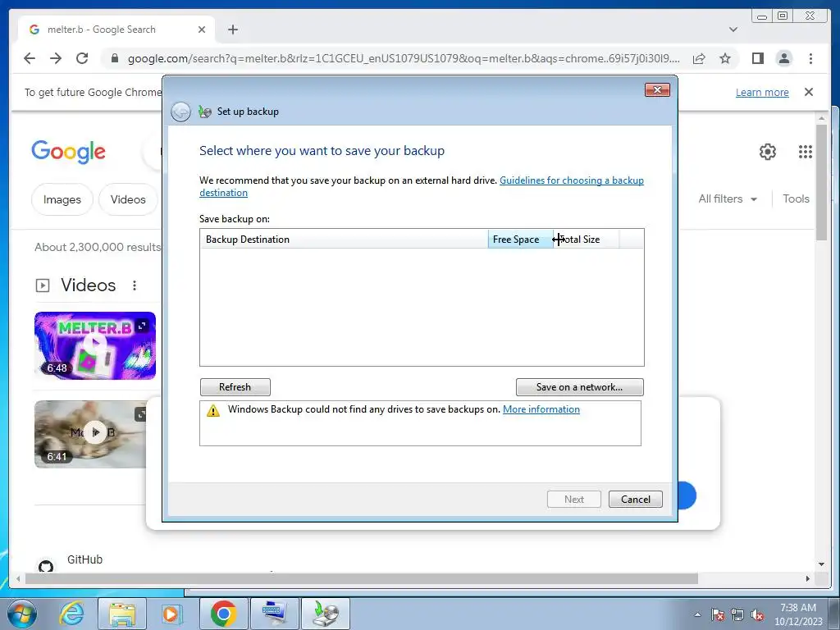Image resolution: width=840 pixels, height=630 pixels.
Task: Open the GitHub search result
Action: (x=84, y=559)
